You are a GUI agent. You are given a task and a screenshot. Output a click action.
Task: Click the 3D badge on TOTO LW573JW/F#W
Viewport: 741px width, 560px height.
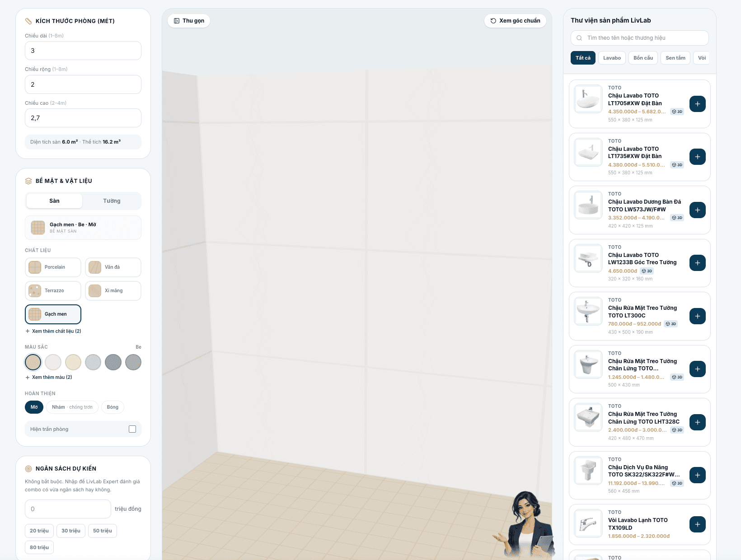click(x=677, y=218)
